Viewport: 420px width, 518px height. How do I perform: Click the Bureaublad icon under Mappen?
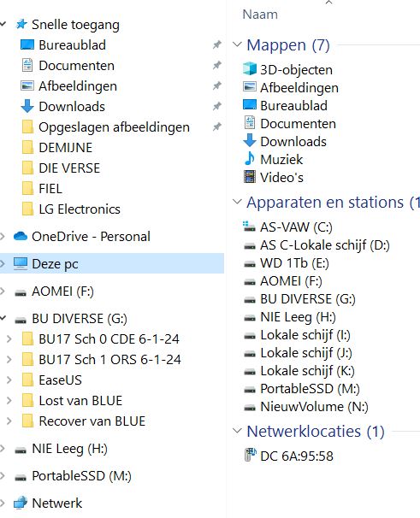click(250, 105)
